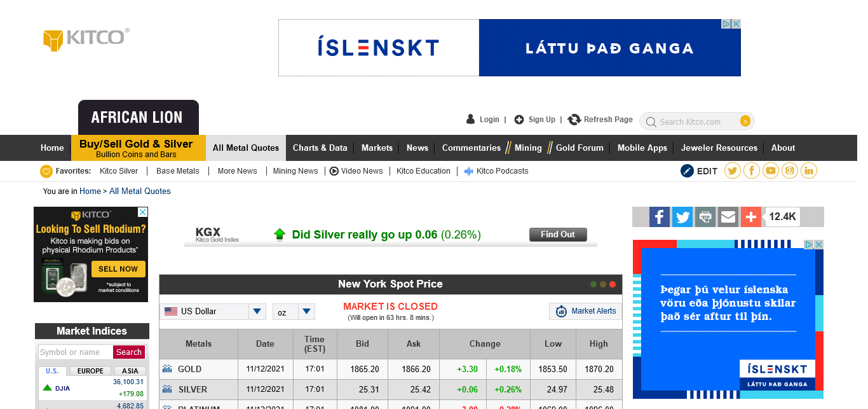The height and width of the screenshot is (409, 868).
Task: Click the printer icon to print page
Action: tap(705, 217)
